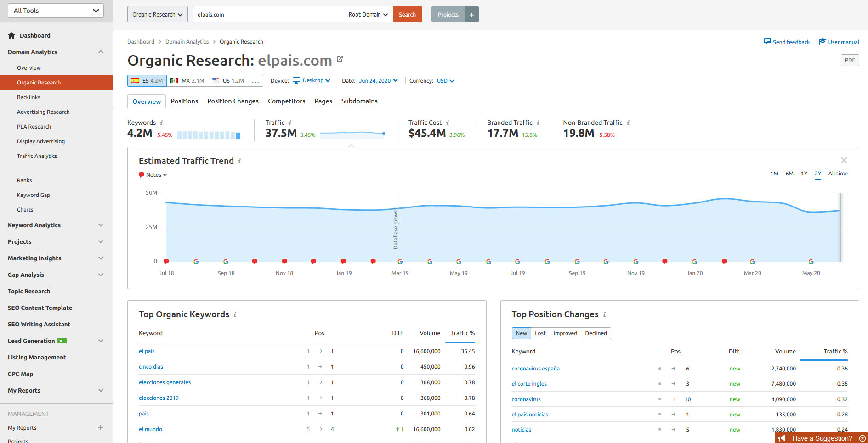Viewport: 868px width, 443px height.
Task: Click the Google update marker at Mar 19
Action: (400, 262)
